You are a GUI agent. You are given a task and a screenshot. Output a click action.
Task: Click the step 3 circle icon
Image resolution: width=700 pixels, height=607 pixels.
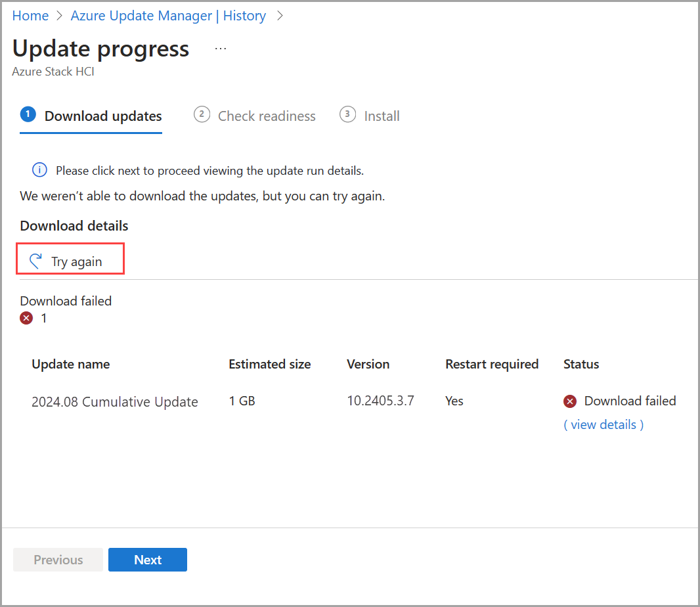pos(347,114)
